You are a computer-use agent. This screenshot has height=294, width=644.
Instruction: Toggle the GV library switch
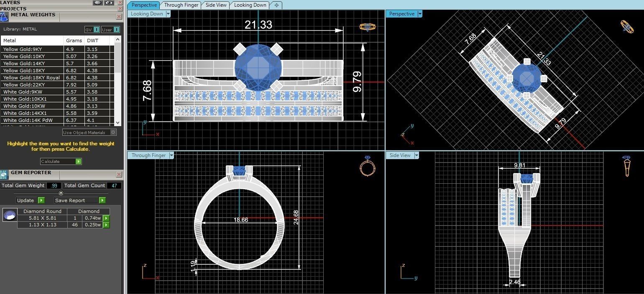[x=92, y=29]
